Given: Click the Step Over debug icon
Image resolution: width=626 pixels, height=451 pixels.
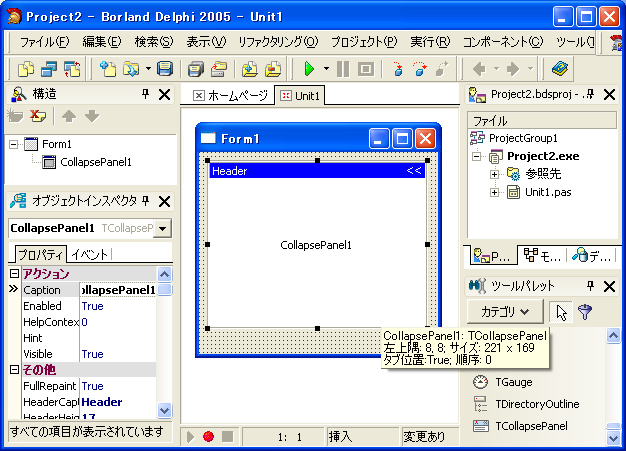Looking at the screenshot, I should coord(420,69).
